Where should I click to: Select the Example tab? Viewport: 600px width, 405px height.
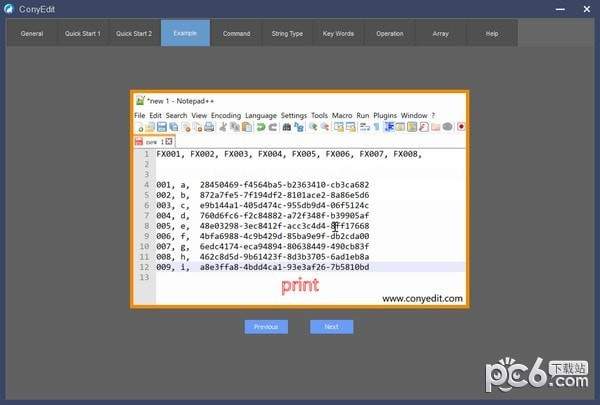[185, 33]
